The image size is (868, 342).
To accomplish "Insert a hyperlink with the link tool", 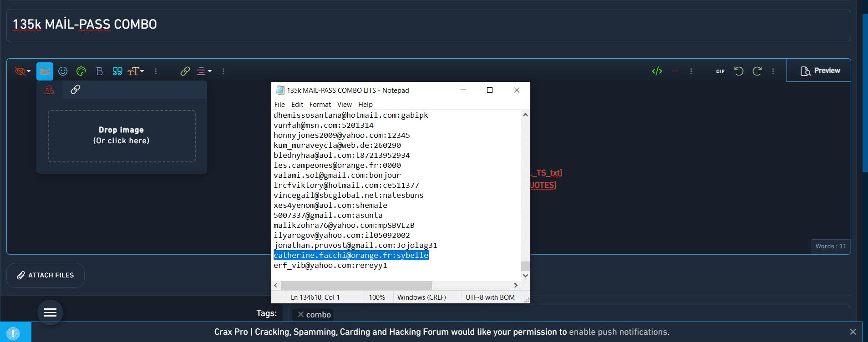I will 185,71.
